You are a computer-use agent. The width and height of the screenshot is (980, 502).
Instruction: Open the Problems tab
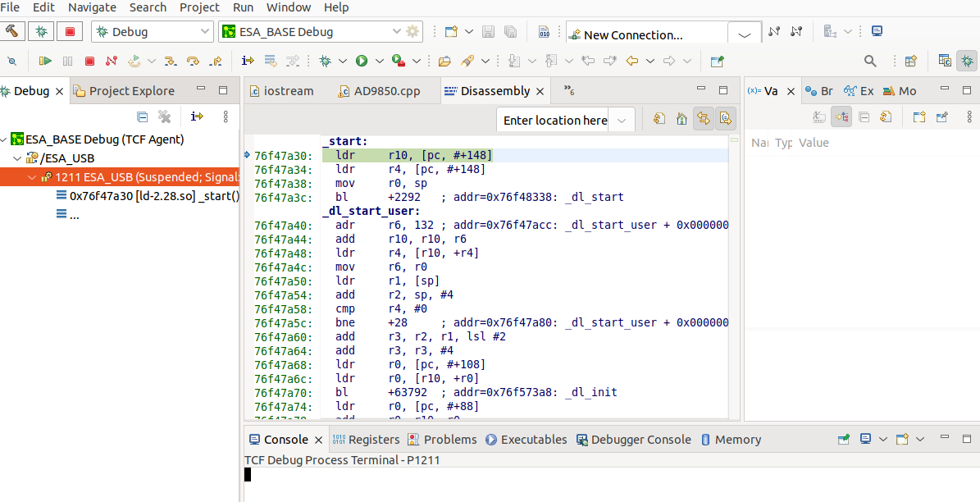tap(442, 440)
